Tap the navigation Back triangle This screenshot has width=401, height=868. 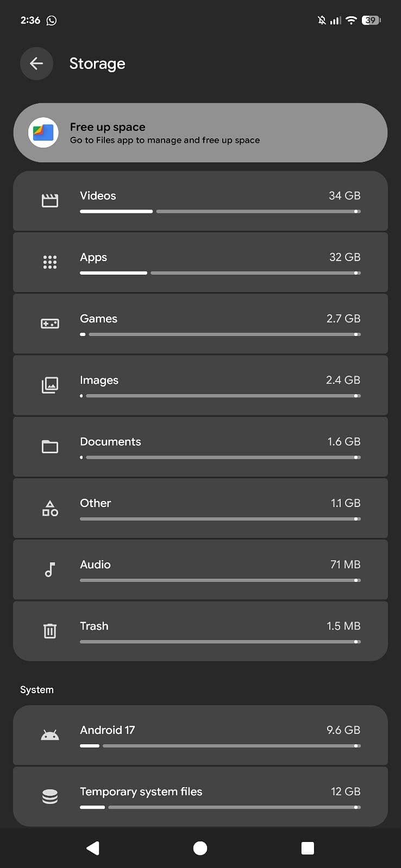tap(93, 848)
